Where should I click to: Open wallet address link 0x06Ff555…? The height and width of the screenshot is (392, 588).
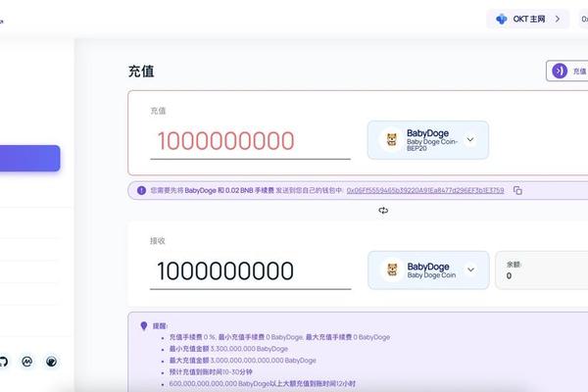click(425, 190)
